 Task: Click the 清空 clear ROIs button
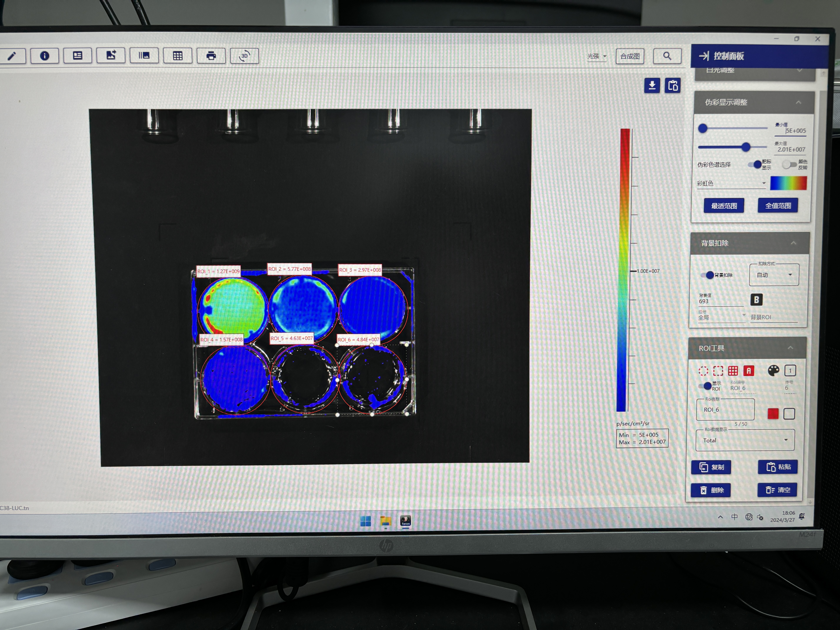coord(777,490)
